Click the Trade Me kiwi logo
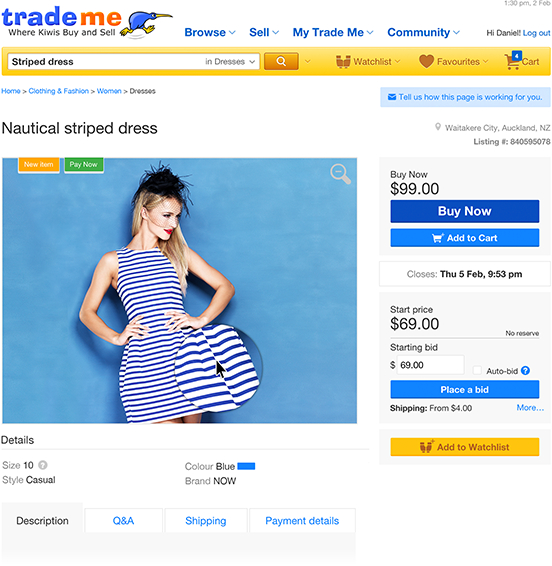The height and width of the screenshot is (566, 552). coord(87,22)
